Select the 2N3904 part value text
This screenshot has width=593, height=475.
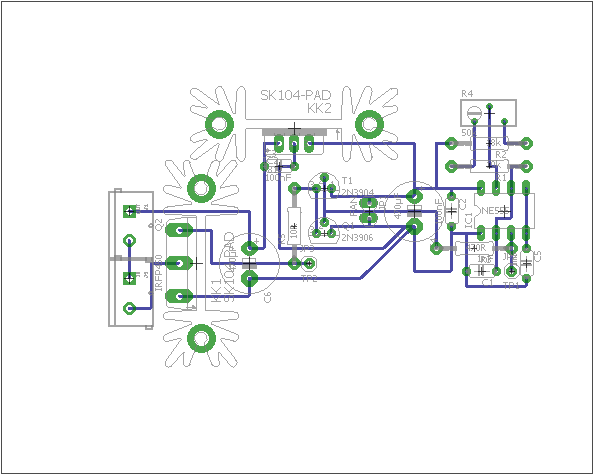pos(357,192)
